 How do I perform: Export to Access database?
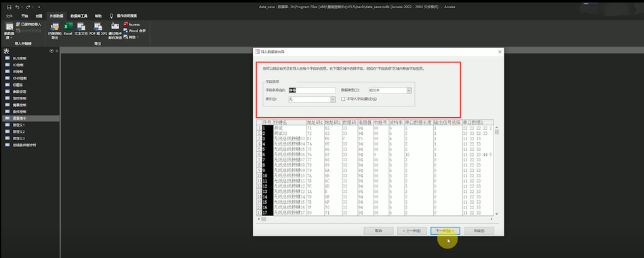point(132,24)
